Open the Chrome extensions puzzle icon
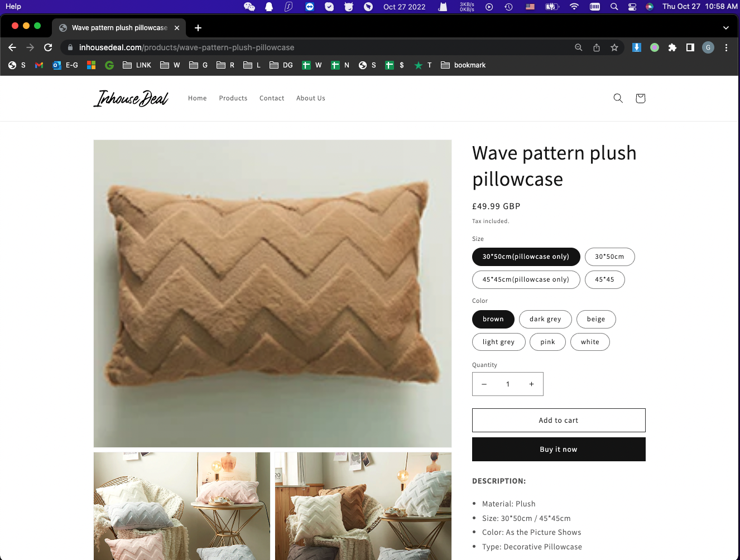The image size is (740, 560). (672, 47)
